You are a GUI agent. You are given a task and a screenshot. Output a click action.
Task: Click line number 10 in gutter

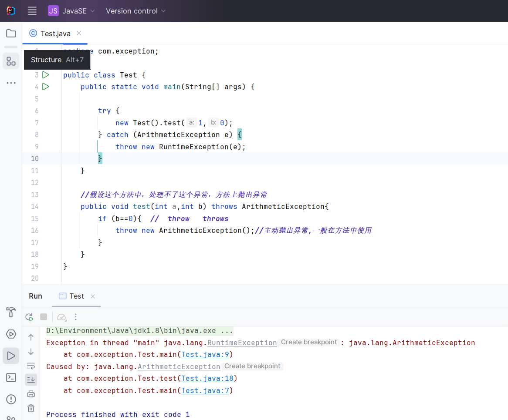click(35, 158)
